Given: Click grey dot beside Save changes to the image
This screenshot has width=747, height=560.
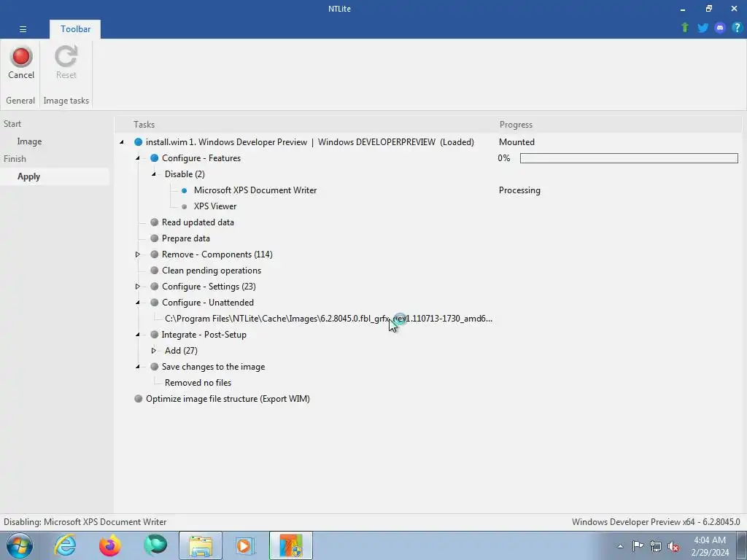Looking at the screenshot, I should coord(155,367).
